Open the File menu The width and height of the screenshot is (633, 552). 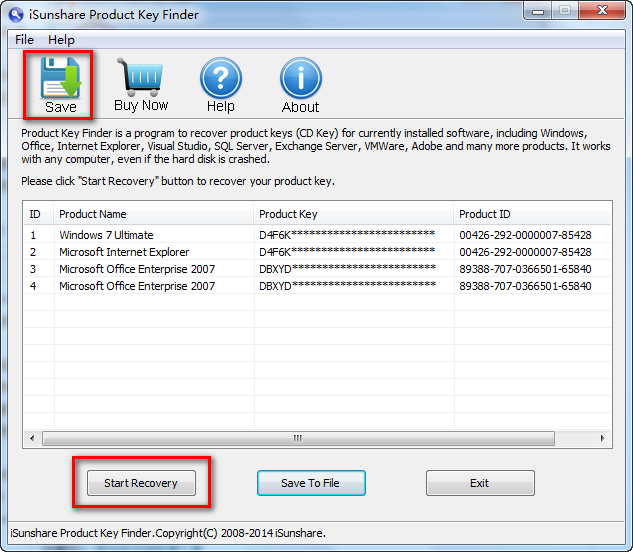24,40
